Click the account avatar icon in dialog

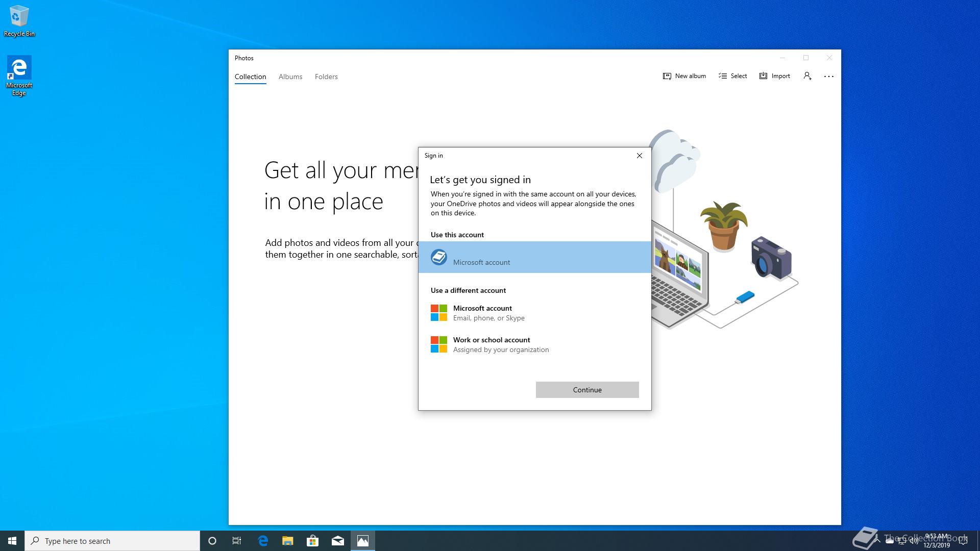pos(438,257)
